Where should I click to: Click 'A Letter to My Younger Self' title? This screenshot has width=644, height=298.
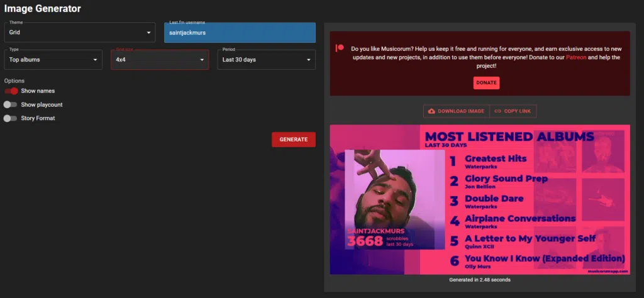530,238
